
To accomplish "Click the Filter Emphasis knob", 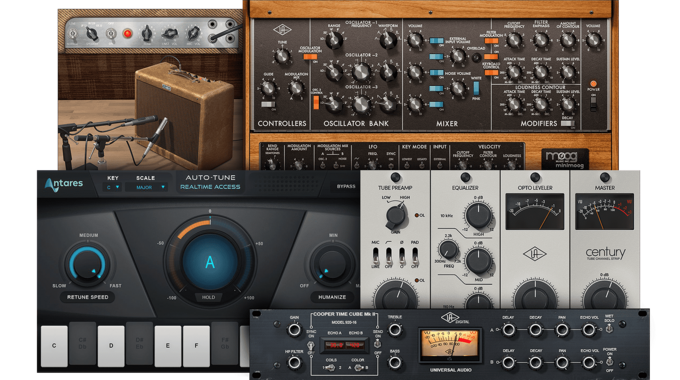I will [541, 40].
